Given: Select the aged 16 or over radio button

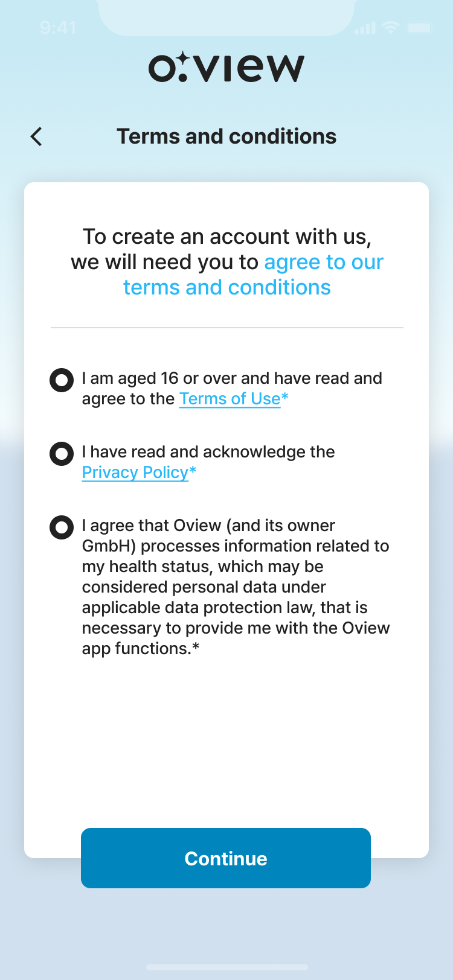Looking at the screenshot, I should [62, 380].
